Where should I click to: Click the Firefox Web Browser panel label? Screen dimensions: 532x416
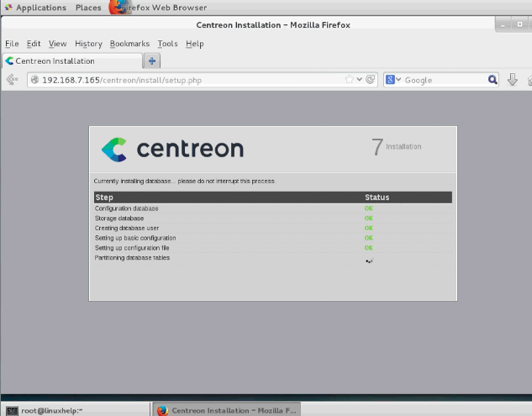(164, 8)
